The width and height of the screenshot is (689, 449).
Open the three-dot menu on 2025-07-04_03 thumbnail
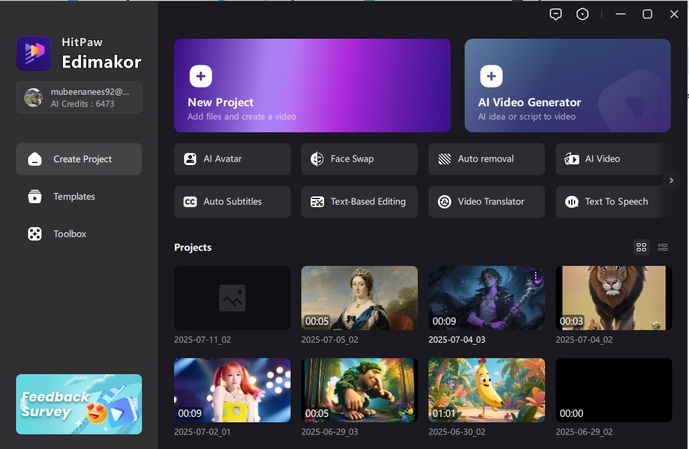535,276
